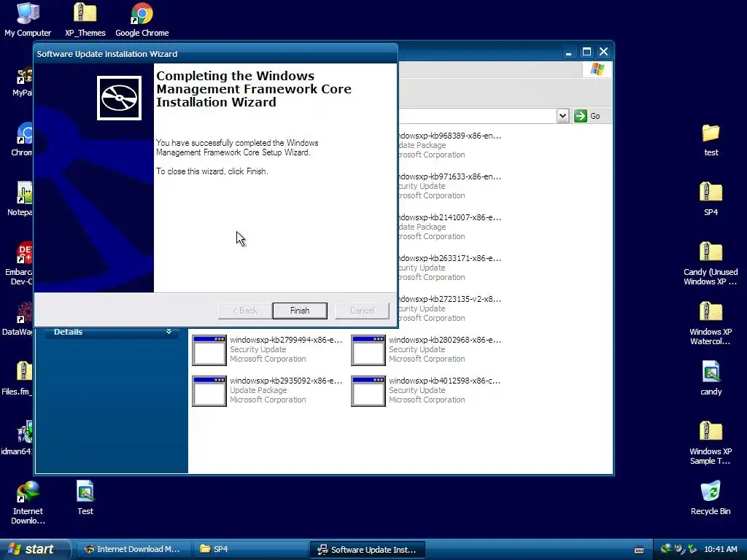Launch Internet Download Manager desktop shortcut
The height and width of the screenshot is (560, 747).
pos(28,502)
